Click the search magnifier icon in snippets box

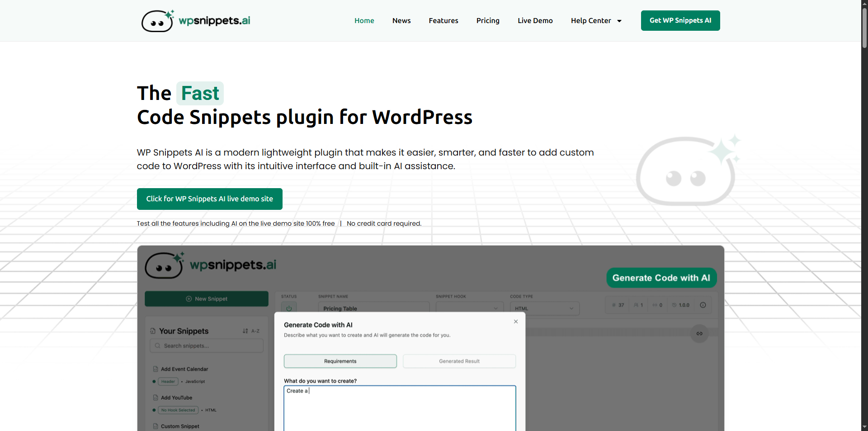point(158,346)
